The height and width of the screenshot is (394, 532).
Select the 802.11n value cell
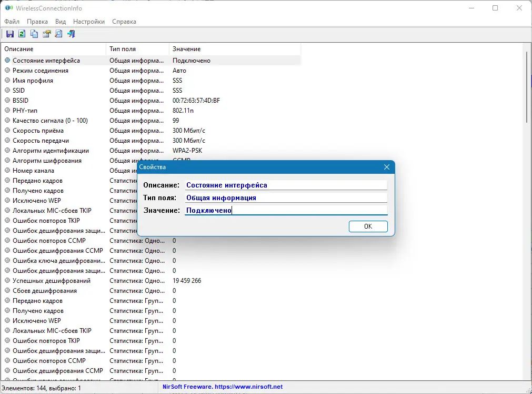coord(183,111)
